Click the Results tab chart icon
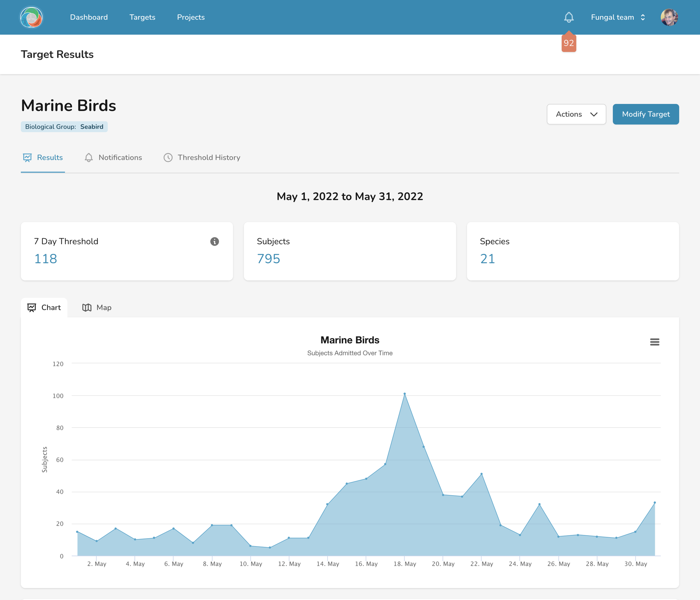 point(27,157)
